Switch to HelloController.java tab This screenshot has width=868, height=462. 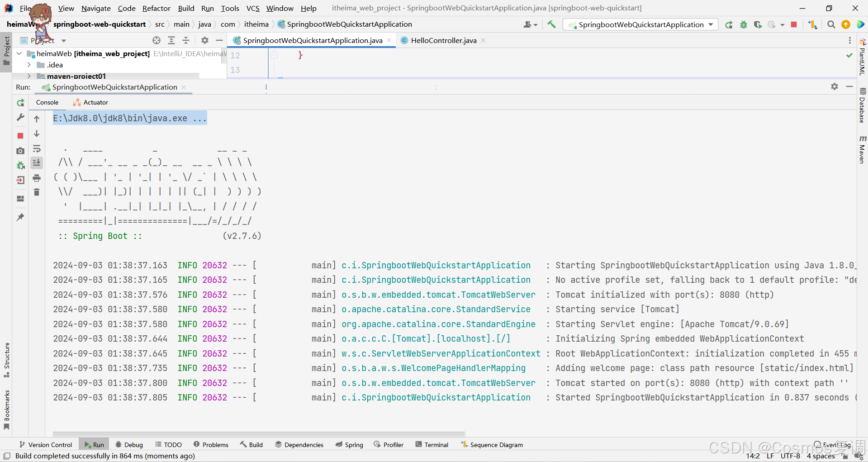(443, 40)
